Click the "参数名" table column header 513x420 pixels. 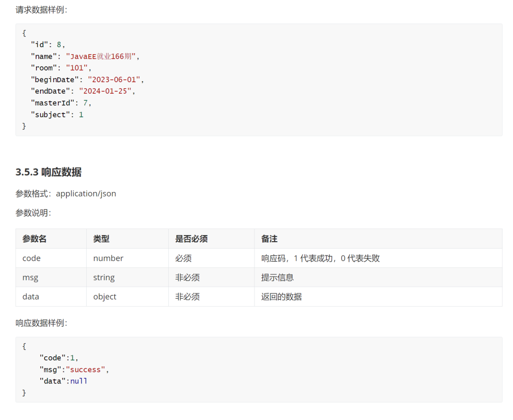(x=35, y=239)
